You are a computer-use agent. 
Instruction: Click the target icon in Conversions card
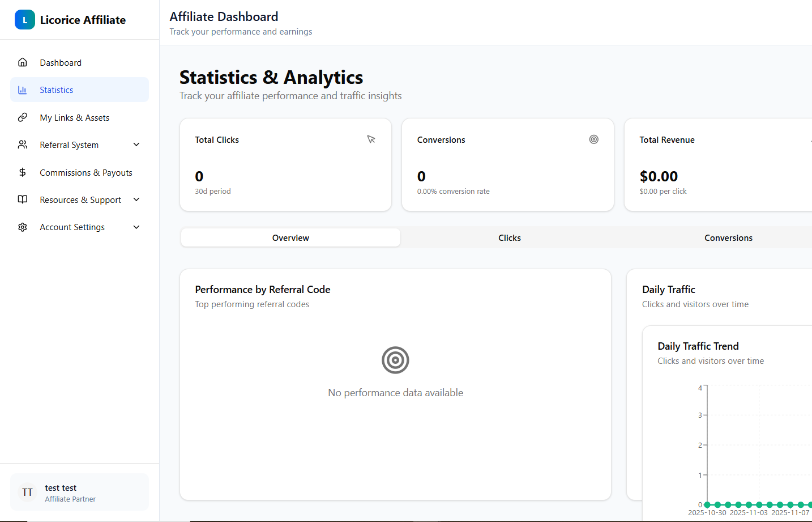[593, 139]
